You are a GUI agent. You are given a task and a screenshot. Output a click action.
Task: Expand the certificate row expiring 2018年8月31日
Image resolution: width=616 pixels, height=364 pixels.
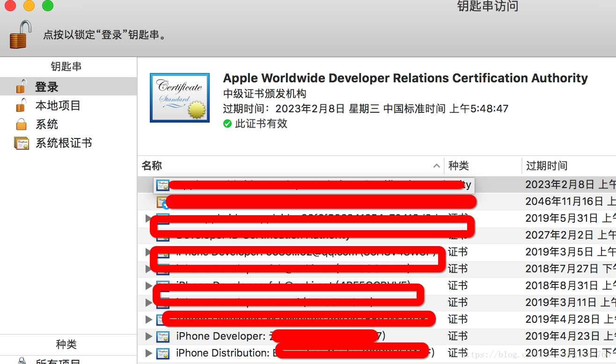pos(149,286)
